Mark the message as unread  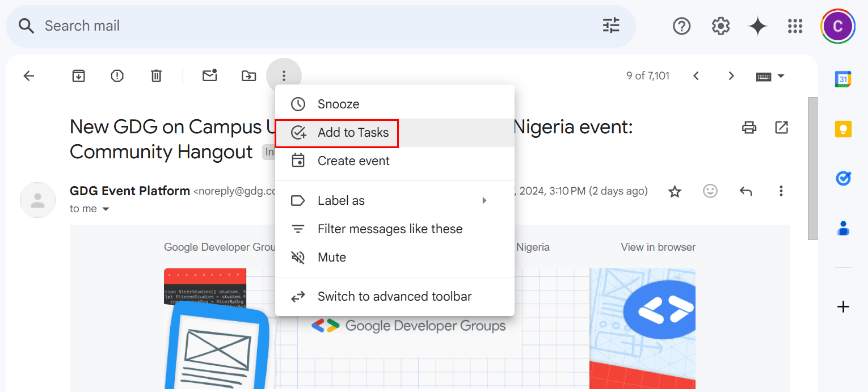click(210, 75)
